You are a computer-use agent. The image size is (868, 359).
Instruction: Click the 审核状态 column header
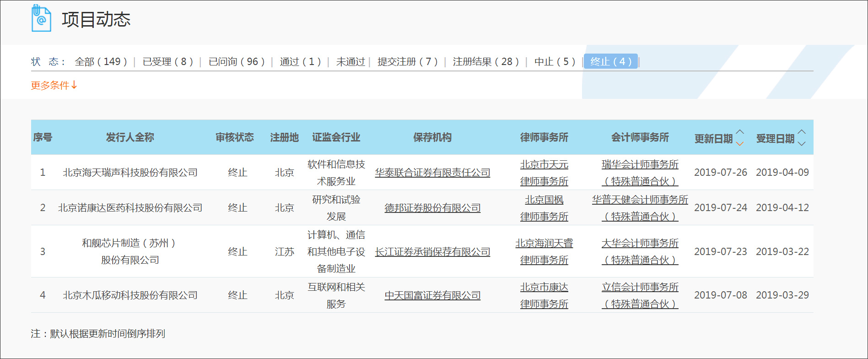[235, 137]
